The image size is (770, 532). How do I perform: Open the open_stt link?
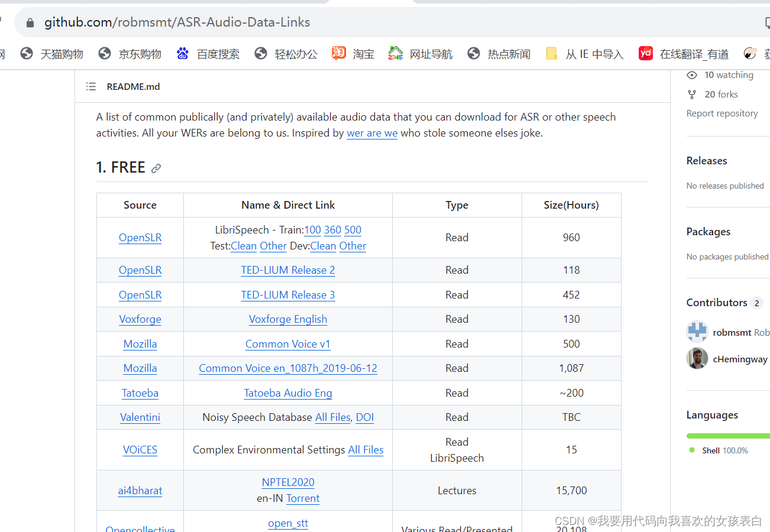pyautogui.click(x=288, y=523)
